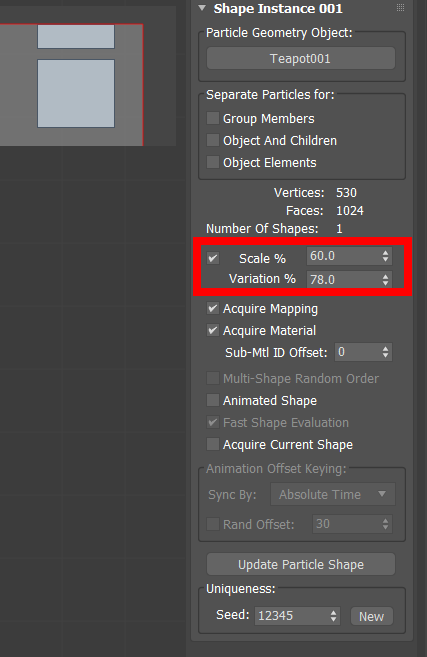Click the Rand Offset checkbox

pyautogui.click(x=213, y=524)
